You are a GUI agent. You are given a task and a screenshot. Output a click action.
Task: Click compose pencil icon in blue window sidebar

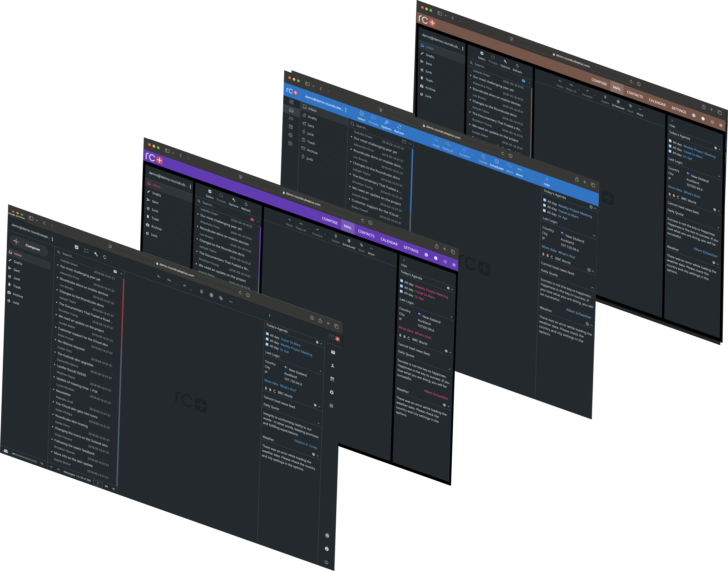[x=291, y=102]
